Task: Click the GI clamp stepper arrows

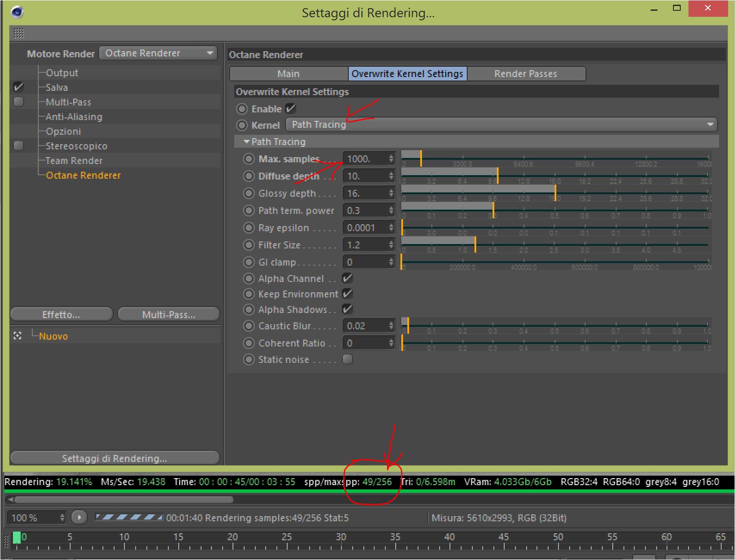Action: pos(391,262)
